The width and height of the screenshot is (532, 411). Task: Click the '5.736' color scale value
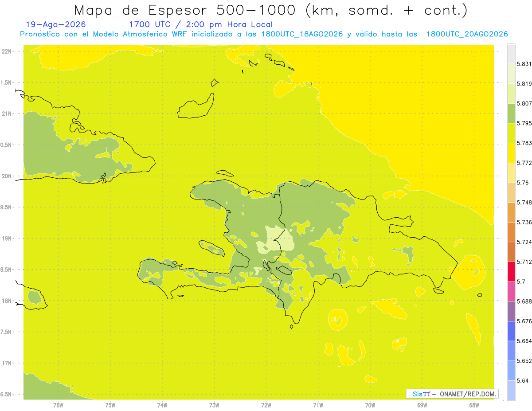(524, 222)
